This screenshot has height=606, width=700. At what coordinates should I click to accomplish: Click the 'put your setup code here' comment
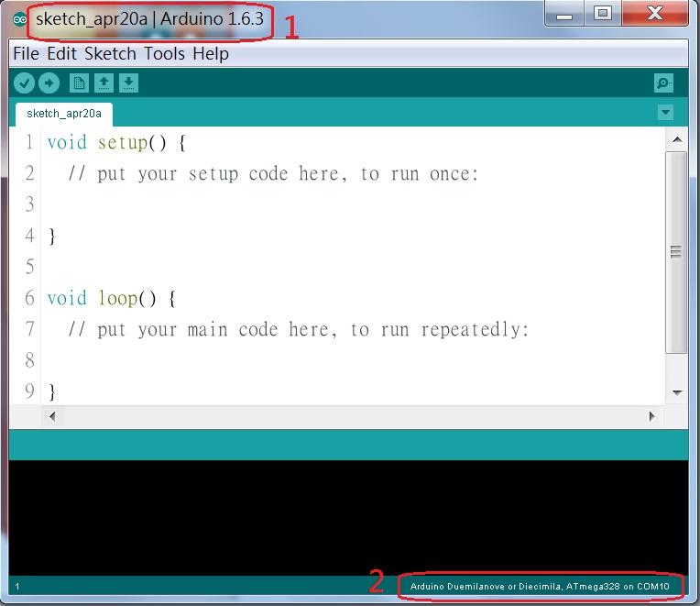tap(273, 173)
